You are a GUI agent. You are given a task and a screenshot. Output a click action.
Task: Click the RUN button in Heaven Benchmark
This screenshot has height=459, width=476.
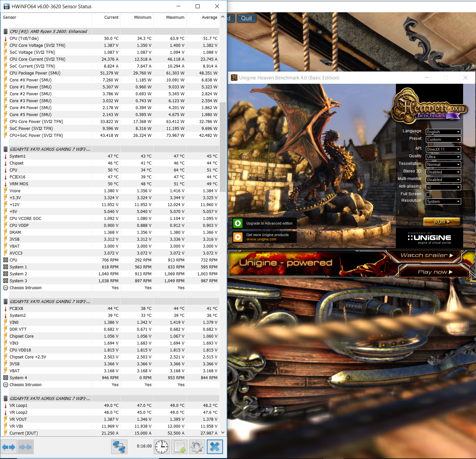[x=442, y=222]
